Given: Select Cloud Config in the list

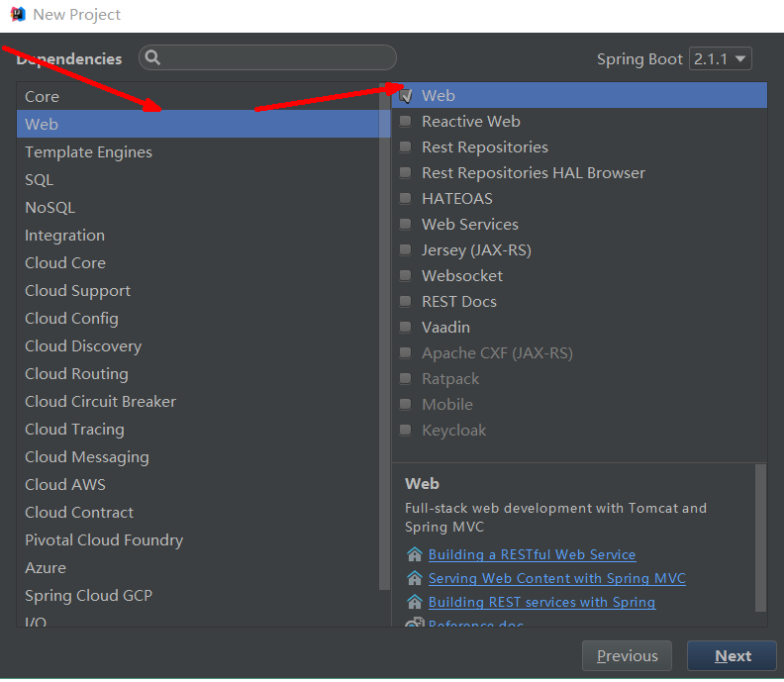Looking at the screenshot, I should (198, 318).
